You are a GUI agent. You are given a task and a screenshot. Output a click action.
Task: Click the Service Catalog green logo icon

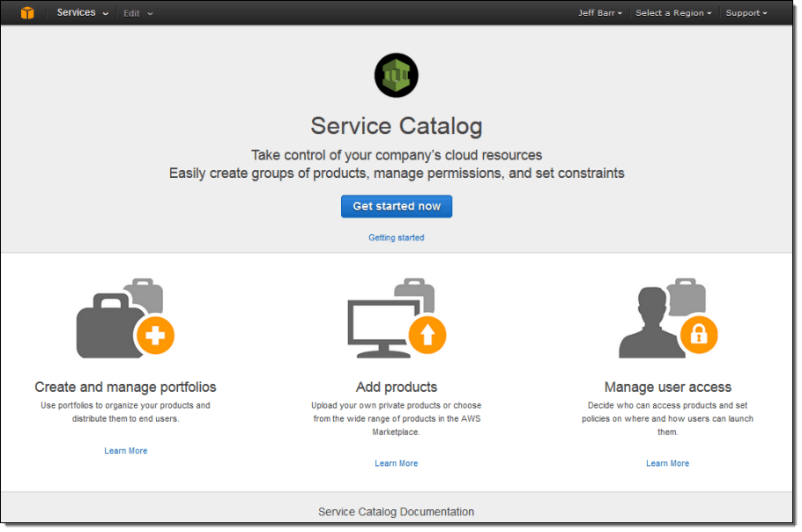397,75
